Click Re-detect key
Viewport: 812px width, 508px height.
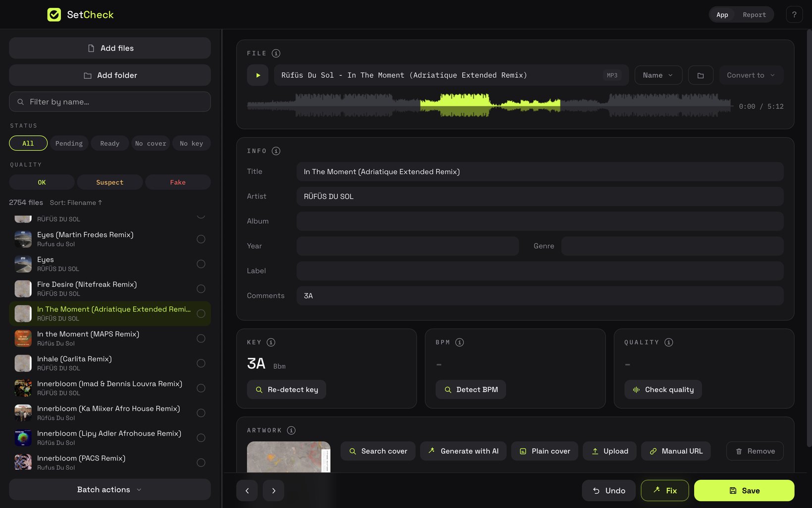(287, 390)
